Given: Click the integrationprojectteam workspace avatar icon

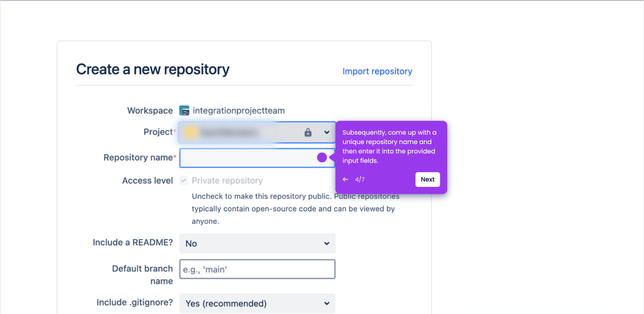Looking at the screenshot, I should (x=184, y=111).
